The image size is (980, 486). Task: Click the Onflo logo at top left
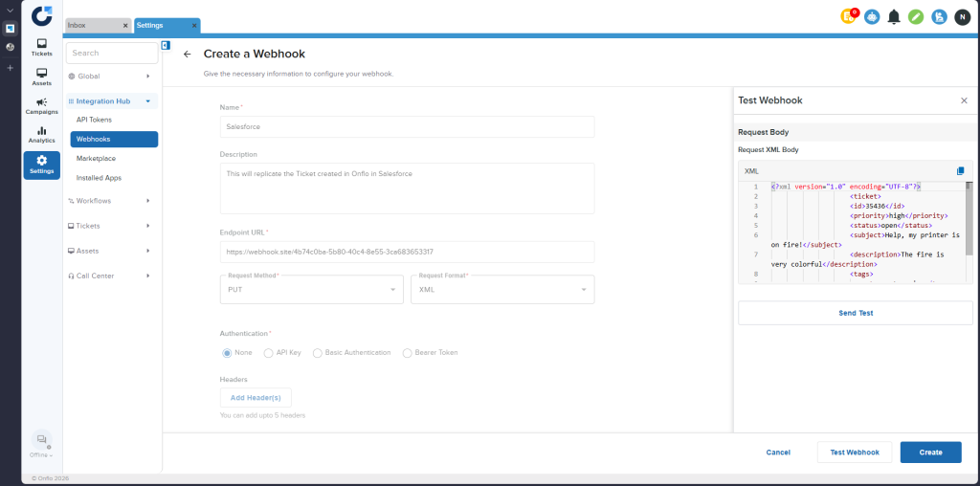42,15
